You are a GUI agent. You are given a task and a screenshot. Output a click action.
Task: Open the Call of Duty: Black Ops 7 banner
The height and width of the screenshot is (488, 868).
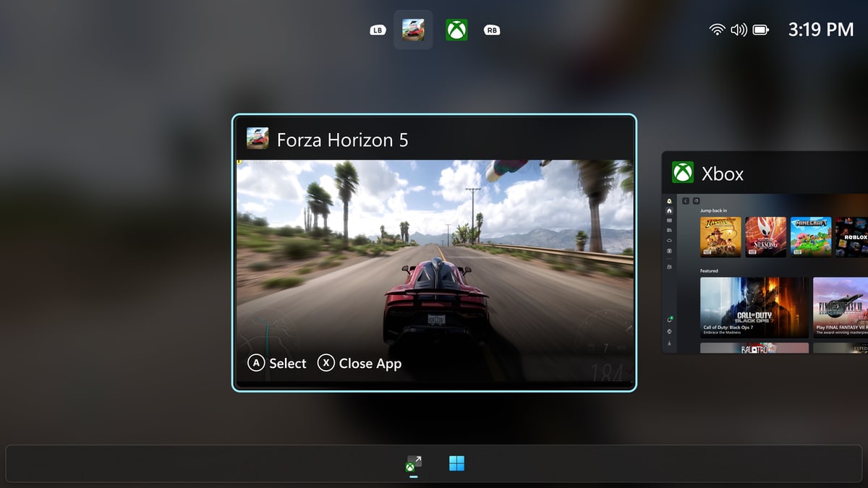pos(754,307)
